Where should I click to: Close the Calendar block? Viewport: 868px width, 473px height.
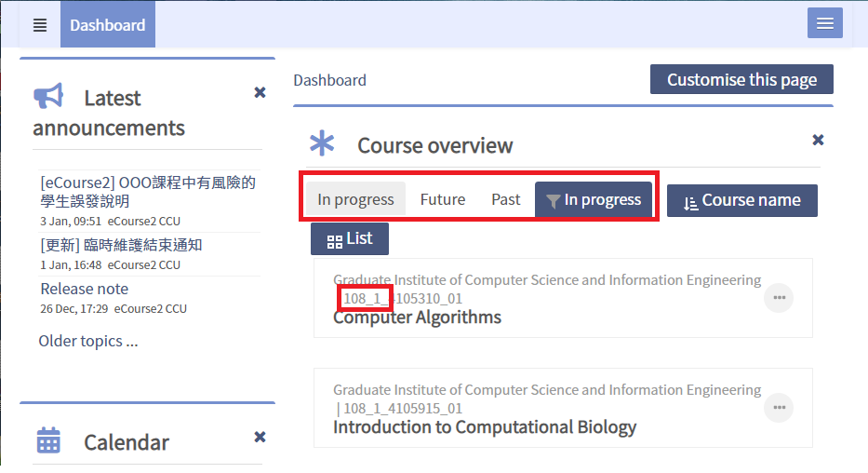point(260,437)
